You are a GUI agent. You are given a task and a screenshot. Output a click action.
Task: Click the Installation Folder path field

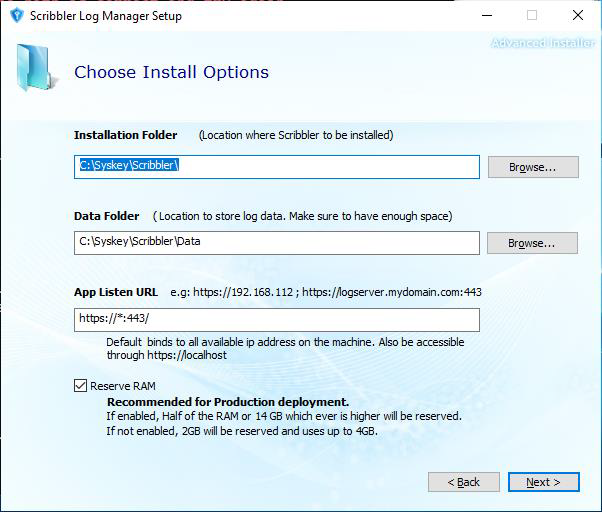[x=277, y=166]
